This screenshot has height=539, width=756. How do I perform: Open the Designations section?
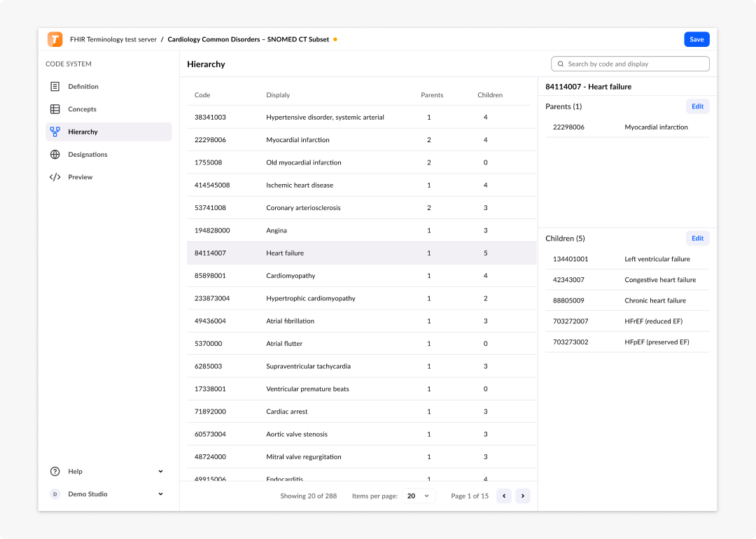point(108,154)
